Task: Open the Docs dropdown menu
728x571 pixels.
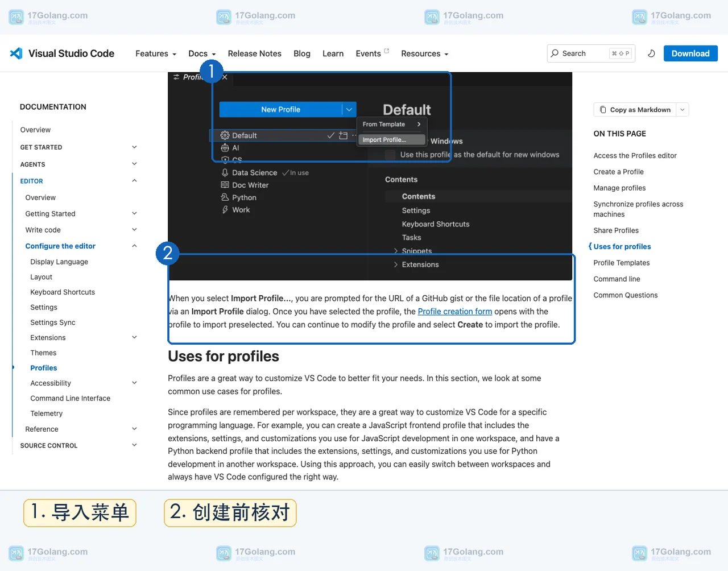Action: (202, 53)
